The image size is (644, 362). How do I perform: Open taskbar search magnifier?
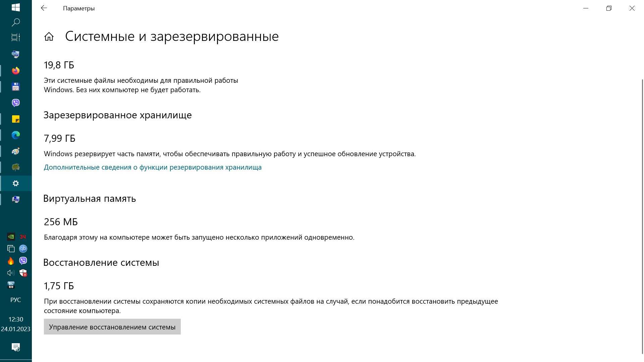16,22
